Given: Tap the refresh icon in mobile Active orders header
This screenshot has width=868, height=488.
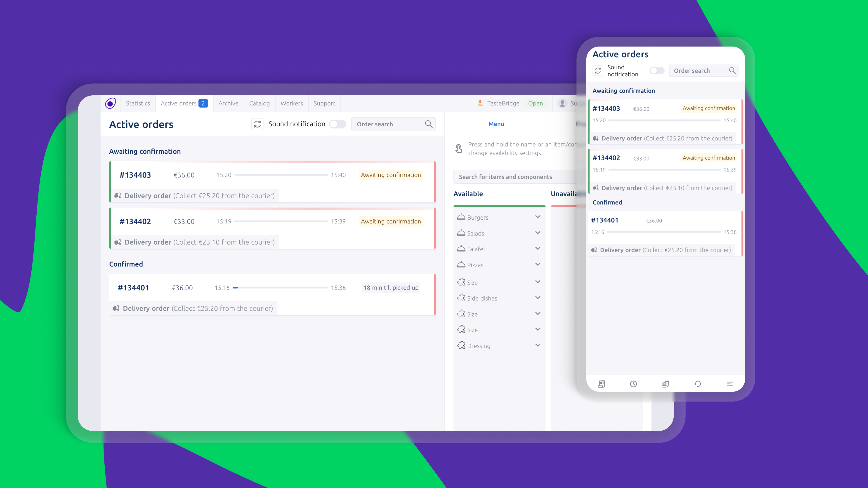Looking at the screenshot, I should (x=598, y=71).
